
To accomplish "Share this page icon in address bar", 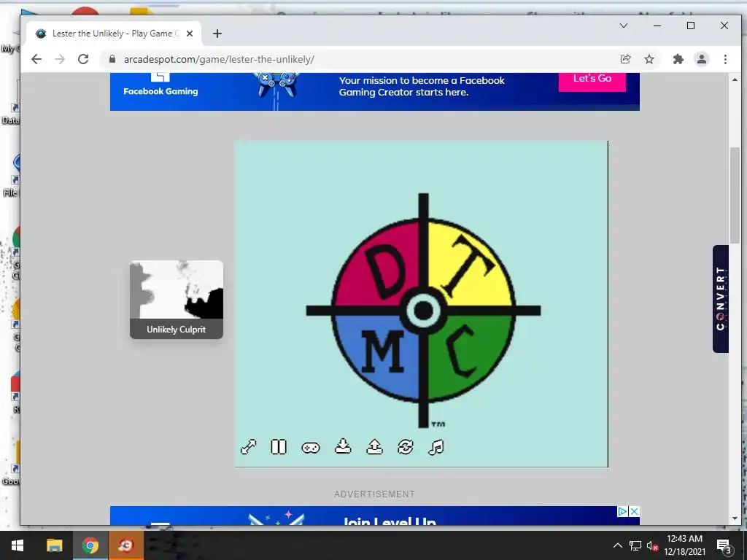I will 625,59.
